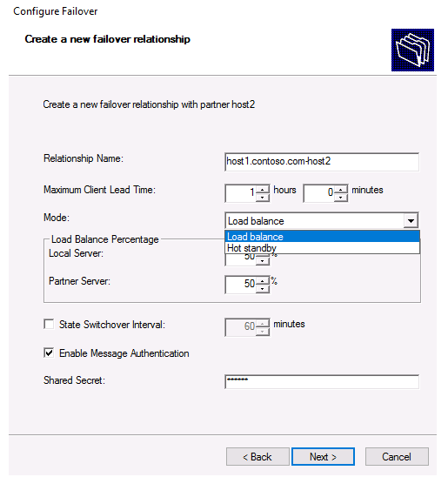Collapse the Mode dropdown arrow

click(411, 221)
